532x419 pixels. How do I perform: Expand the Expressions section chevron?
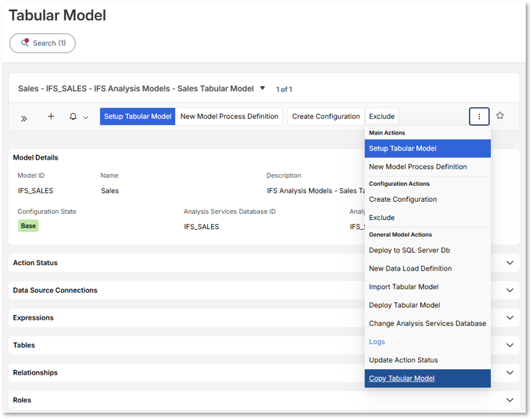pyautogui.click(x=510, y=318)
